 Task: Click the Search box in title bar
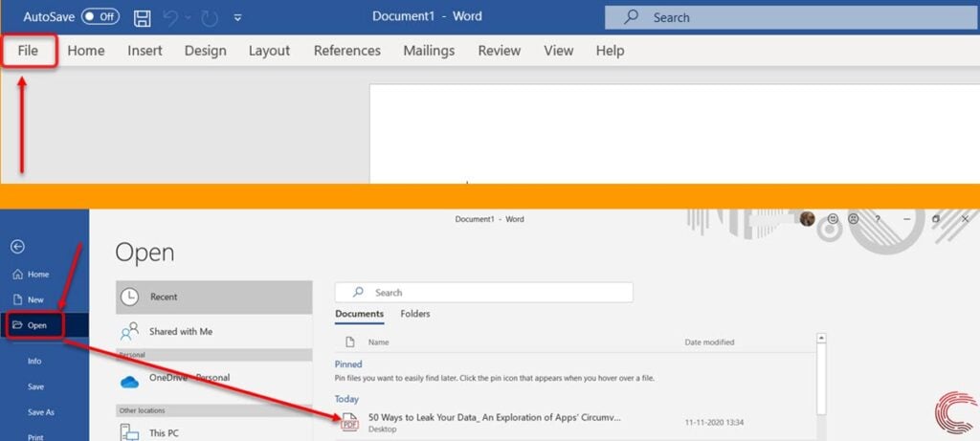click(x=791, y=17)
